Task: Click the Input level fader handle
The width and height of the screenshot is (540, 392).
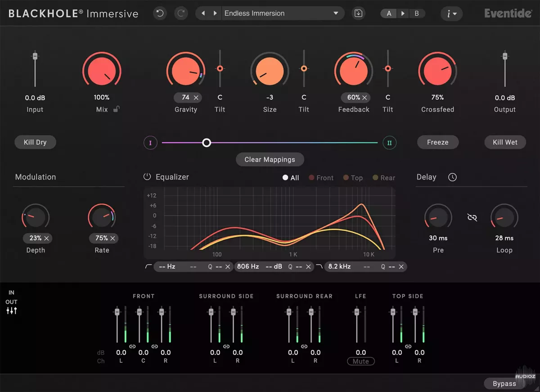Action: pyautogui.click(x=35, y=56)
